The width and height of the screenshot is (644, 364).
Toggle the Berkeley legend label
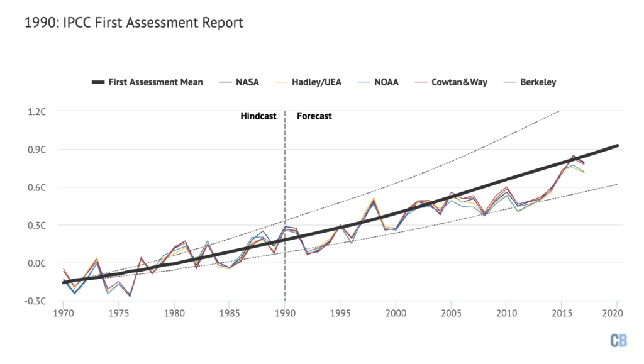point(530,82)
